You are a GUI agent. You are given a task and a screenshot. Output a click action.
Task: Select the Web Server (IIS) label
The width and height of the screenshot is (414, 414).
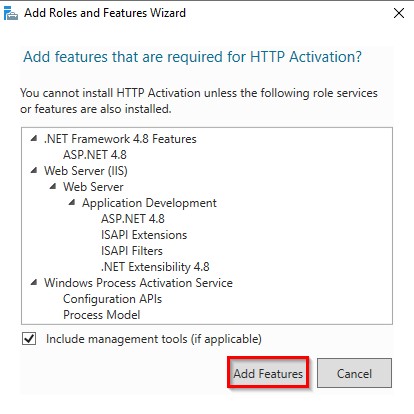tap(86, 171)
